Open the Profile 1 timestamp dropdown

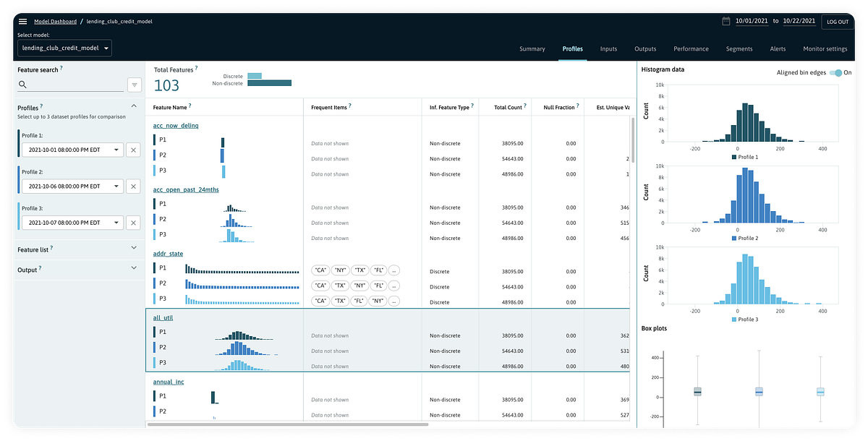[72, 150]
